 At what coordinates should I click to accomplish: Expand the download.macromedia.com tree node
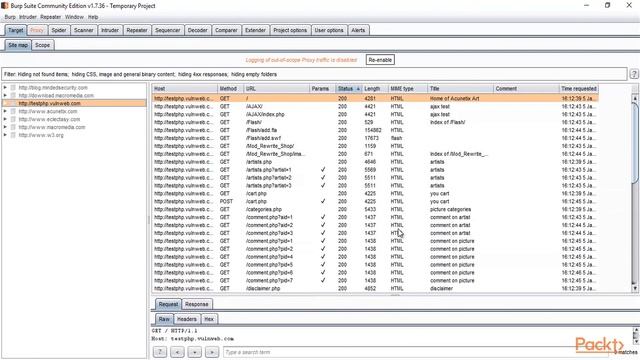click(x=5, y=96)
